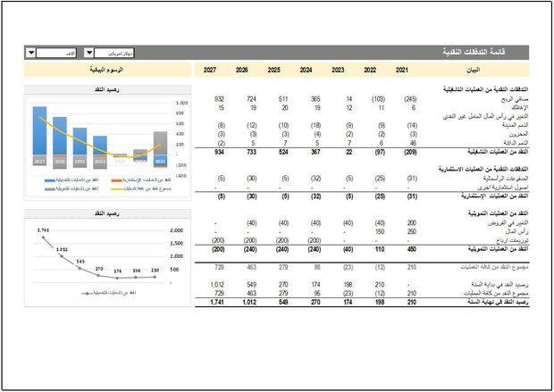Click the الرسوم البيانية header
Viewport: 554px width, 392px height.
pyautogui.click(x=106, y=70)
